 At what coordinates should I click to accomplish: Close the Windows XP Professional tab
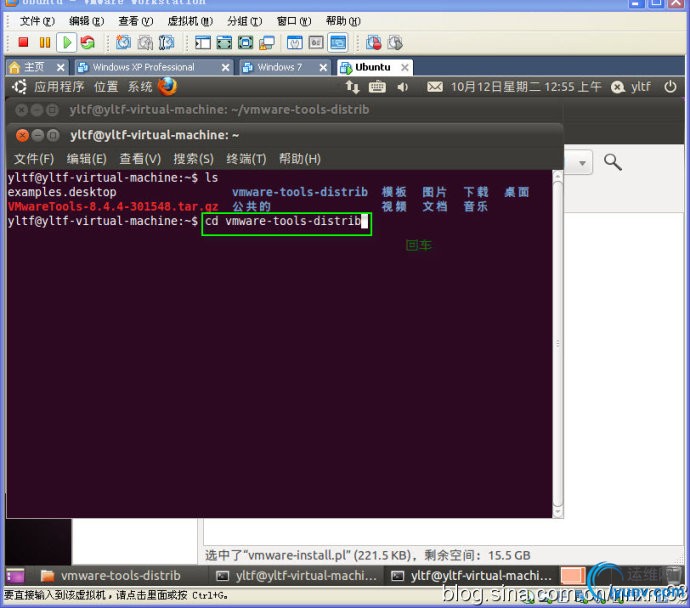pyautogui.click(x=225, y=67)
